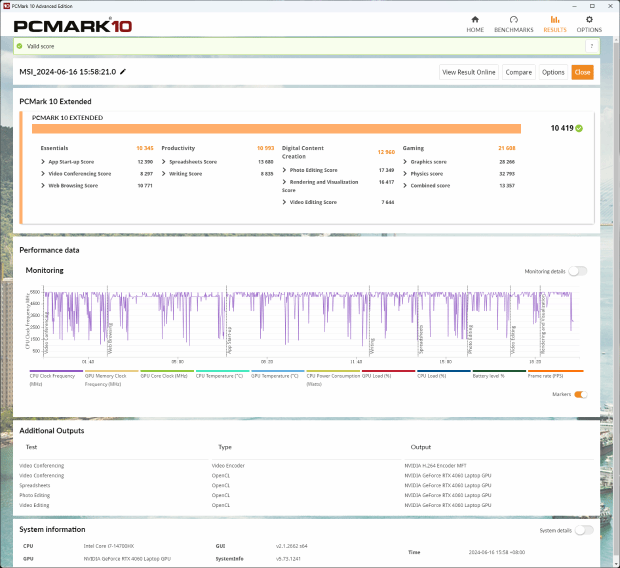Click the orange PCMark 10 Extended score bar

coord(276,129)
